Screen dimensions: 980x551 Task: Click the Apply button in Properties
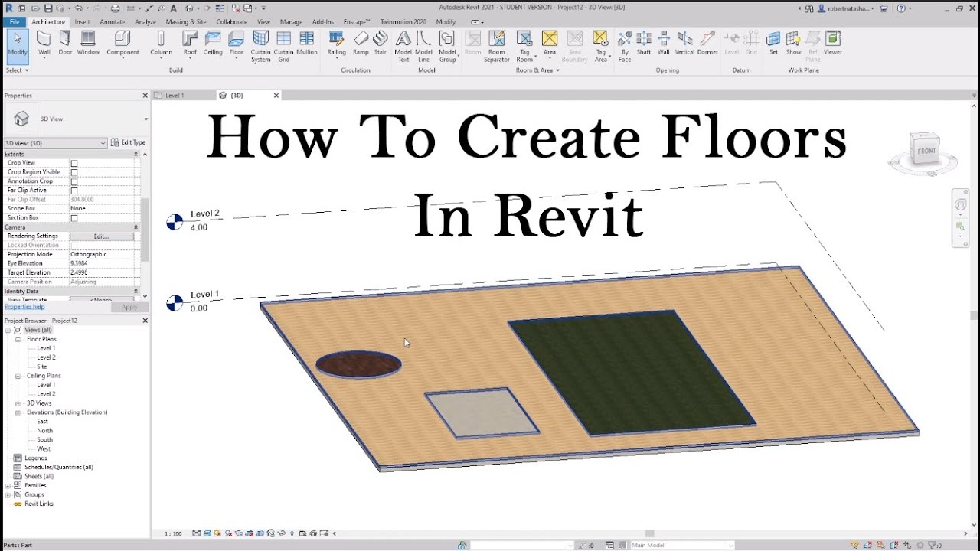click(x=129, y=307)
